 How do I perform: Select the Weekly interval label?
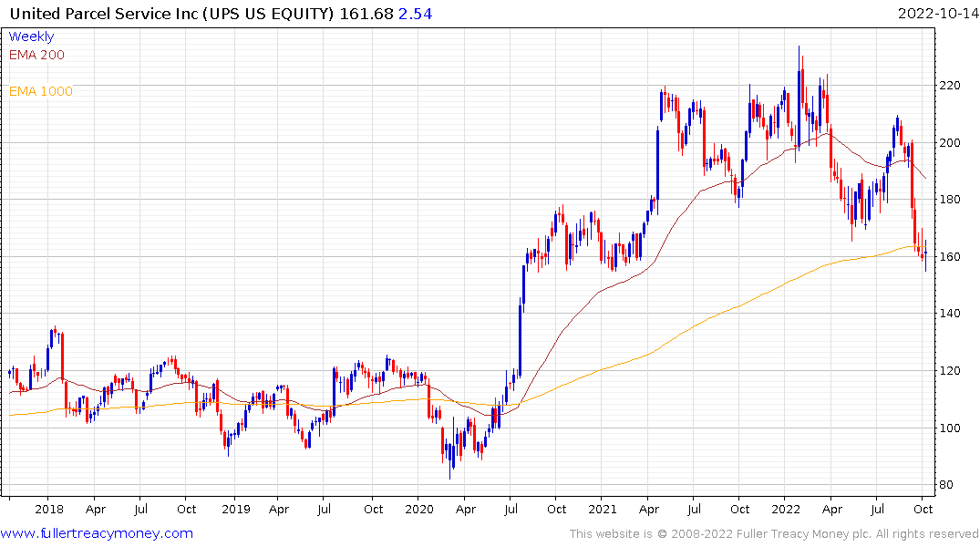click(31, 36)
